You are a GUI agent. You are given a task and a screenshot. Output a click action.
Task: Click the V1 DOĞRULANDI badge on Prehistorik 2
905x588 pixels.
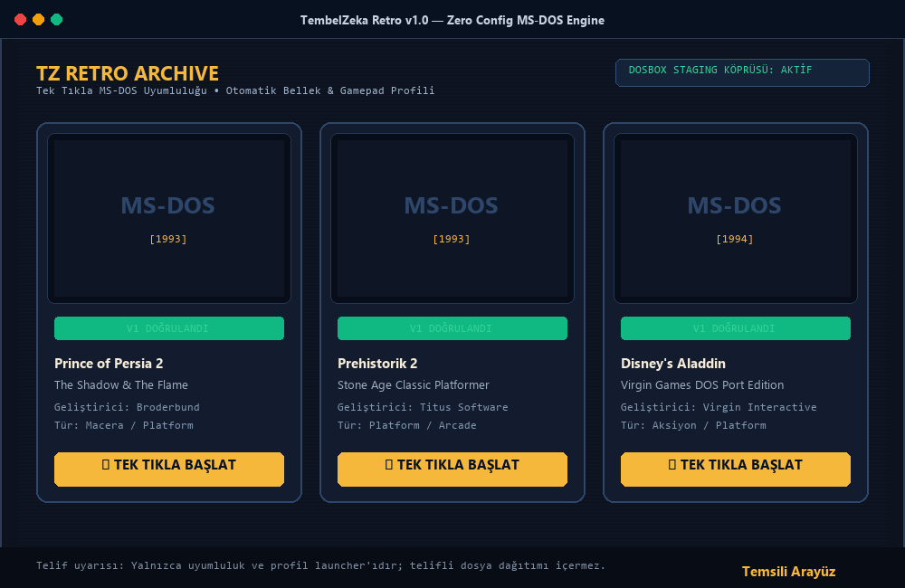[x=452, y=328]
